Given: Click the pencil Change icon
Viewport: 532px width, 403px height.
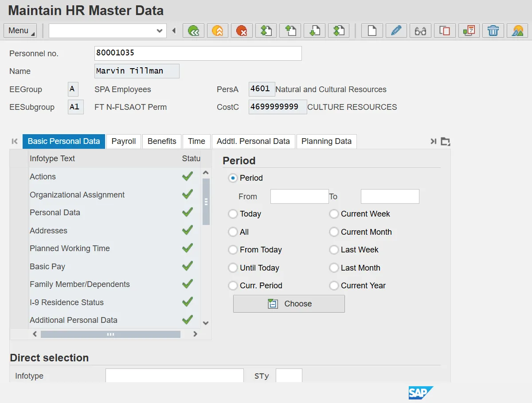Looking at the screenshot, I should [x=396, y=31].
